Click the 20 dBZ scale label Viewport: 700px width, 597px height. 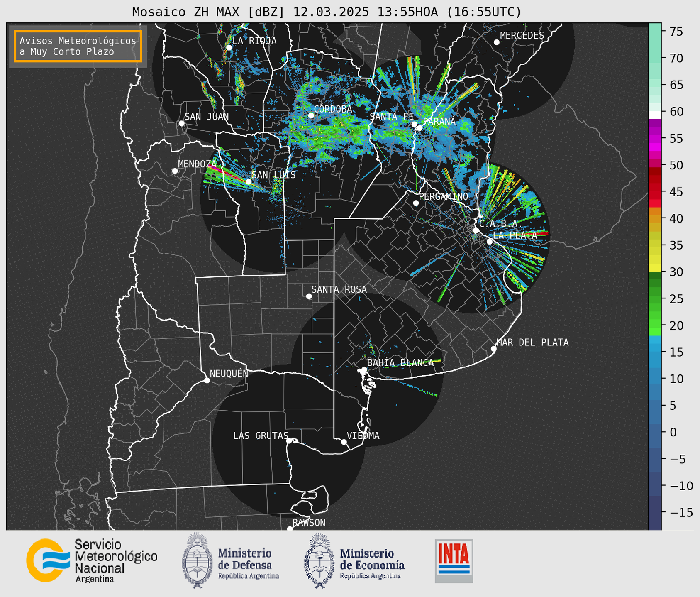(x=676, y=326)
